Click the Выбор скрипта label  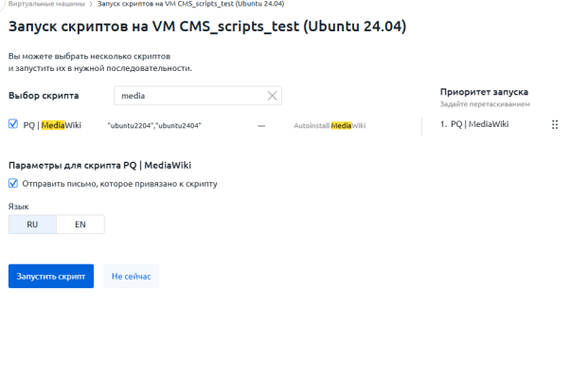(x=44, y=96)
